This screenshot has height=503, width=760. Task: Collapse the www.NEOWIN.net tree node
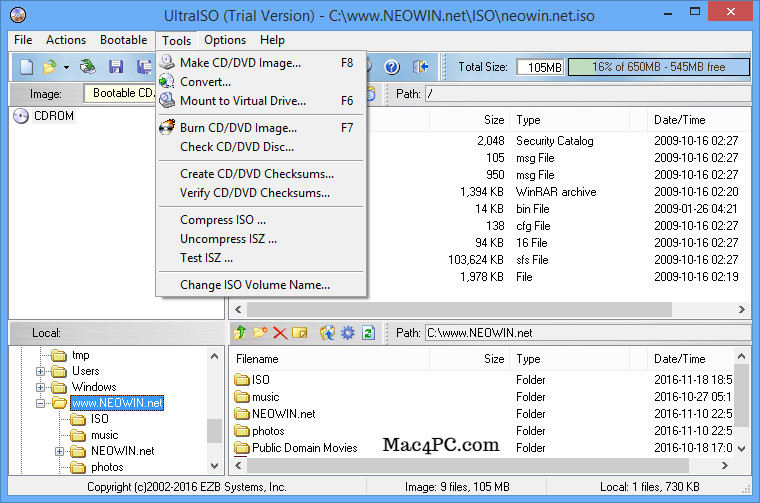(41, 403)
